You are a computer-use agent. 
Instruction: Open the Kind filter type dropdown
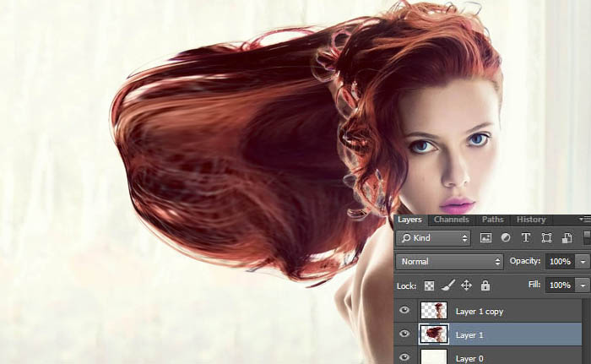pos(433,239)
